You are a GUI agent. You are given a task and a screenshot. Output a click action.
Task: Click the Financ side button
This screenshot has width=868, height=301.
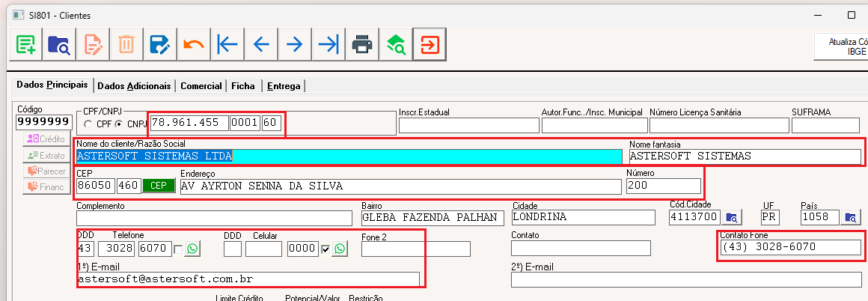(46, 187)
